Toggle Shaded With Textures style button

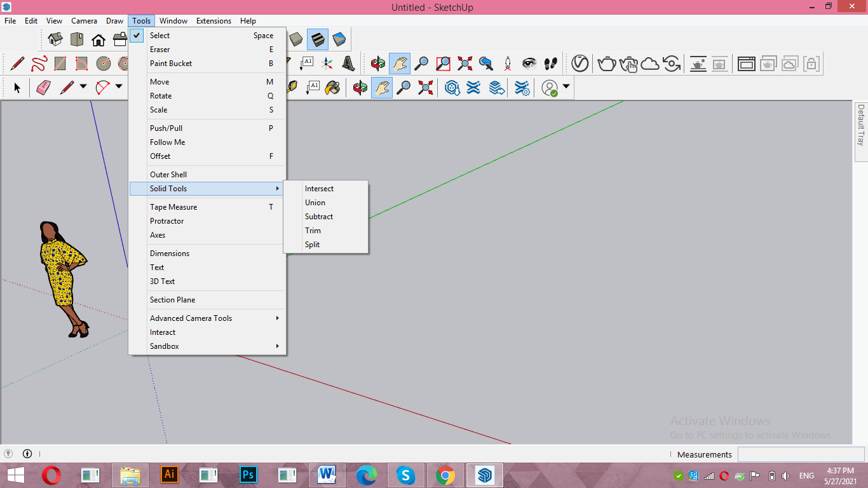tap(318, 39)
